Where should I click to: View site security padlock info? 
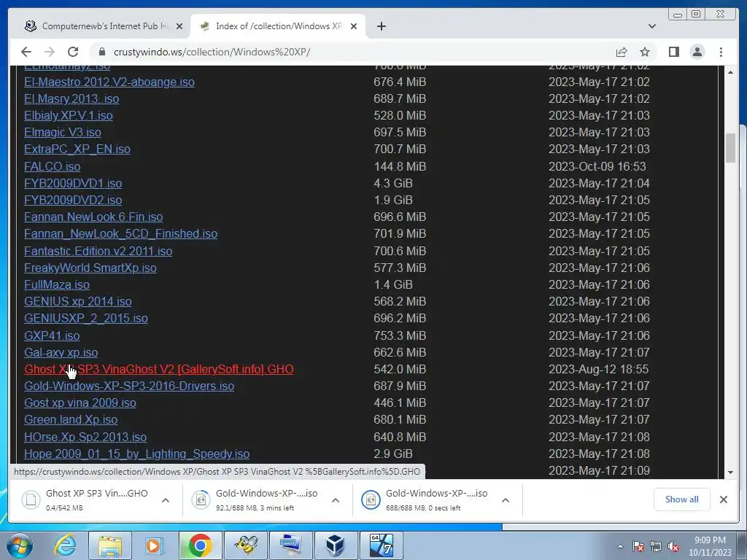coord(101,52)
